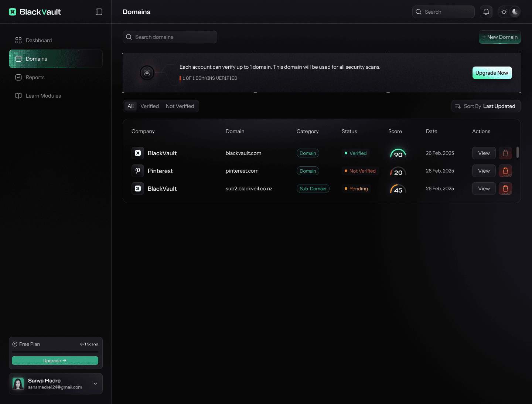View the blackvault.com domain
The width and height of the screenshot is (532, 404).
484,153
